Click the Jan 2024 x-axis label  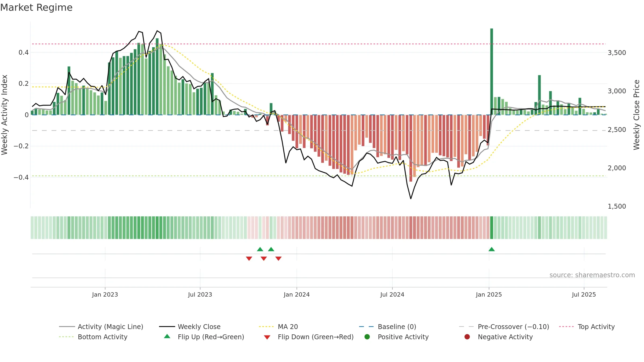(x=297, y=294)
